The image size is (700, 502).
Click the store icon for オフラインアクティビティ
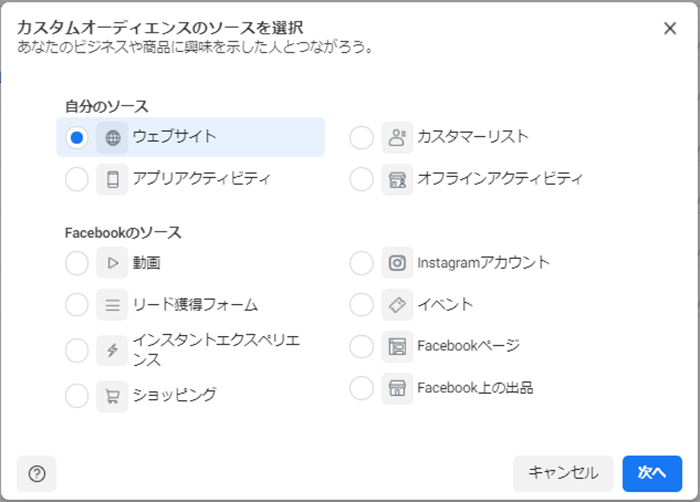397,180
